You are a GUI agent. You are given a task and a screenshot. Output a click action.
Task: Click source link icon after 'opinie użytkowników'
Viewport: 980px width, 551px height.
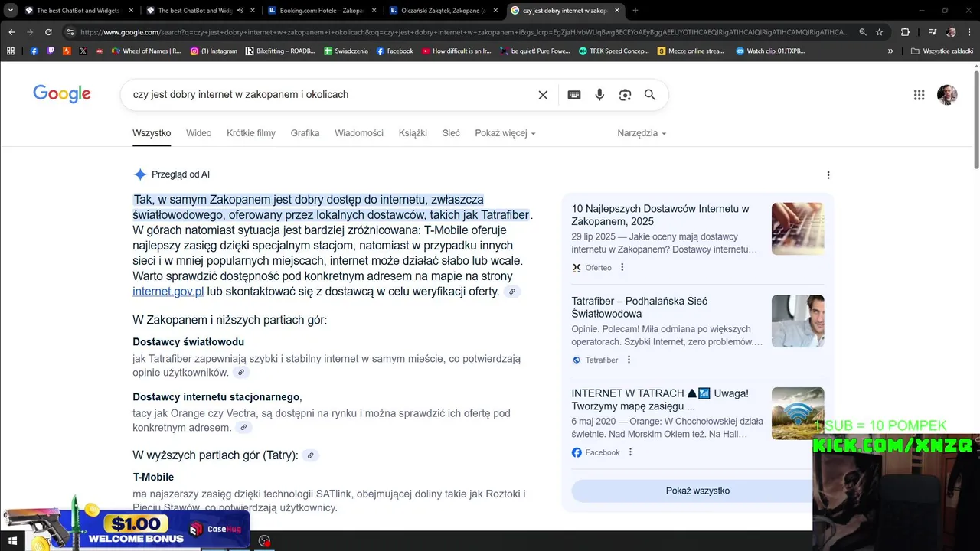point(241,373)
